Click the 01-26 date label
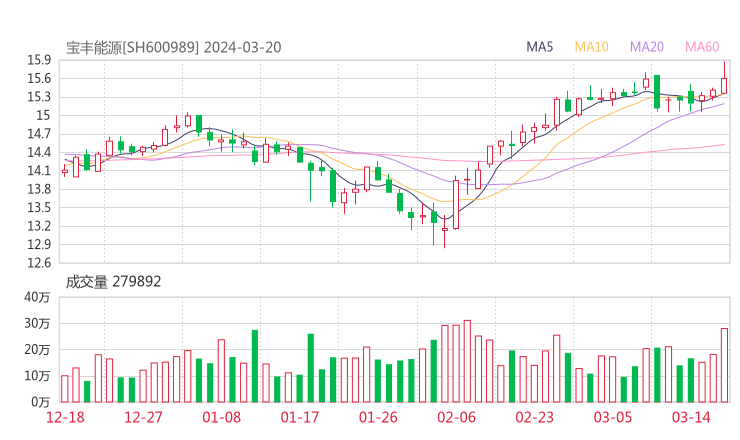Viewport: 740px width, 440px height. [x=378, y=417]
